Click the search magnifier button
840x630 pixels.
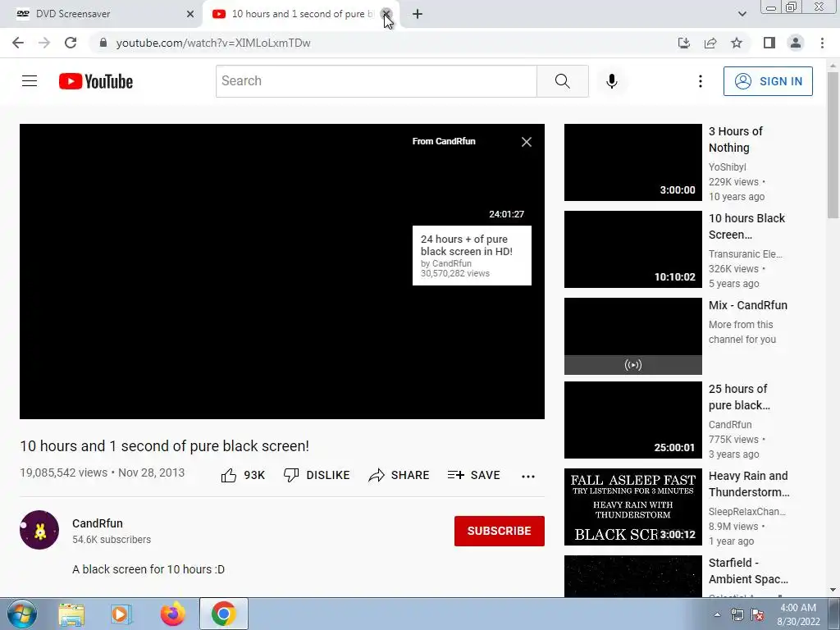coord(563,81)
